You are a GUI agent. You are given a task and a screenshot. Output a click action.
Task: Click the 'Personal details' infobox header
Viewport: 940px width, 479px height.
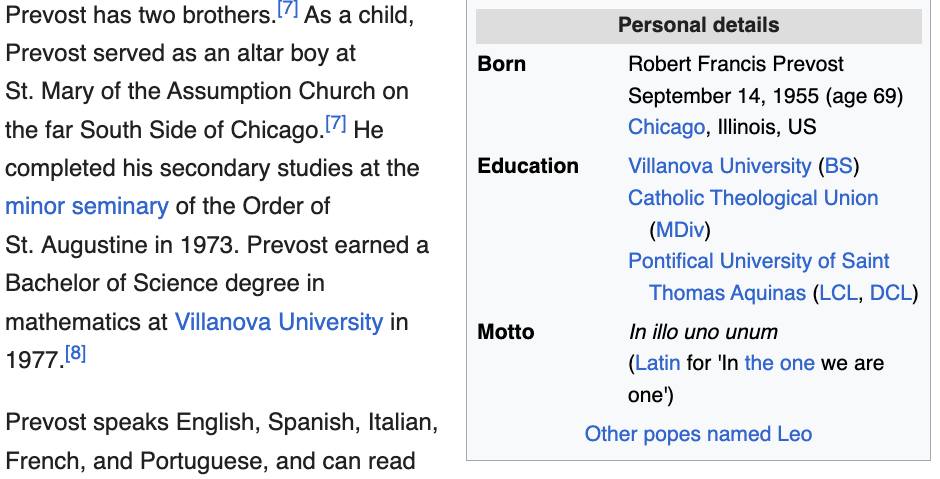(698, 26)
